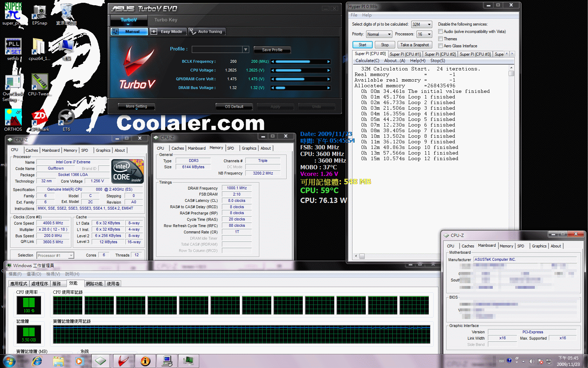Open Caches tab in left CPU-Z
This screenshot has width=588, height=368.
point(32,150)
